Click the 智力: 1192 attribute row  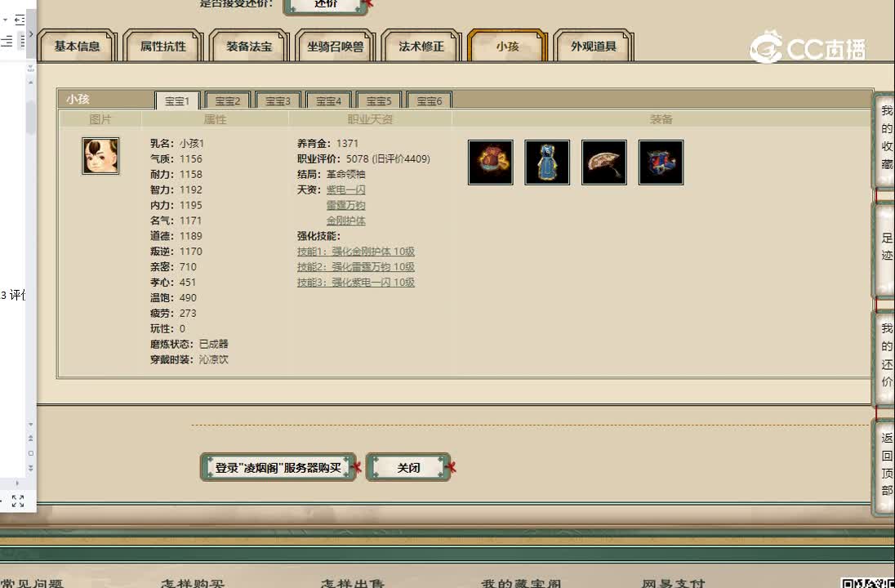176,189
